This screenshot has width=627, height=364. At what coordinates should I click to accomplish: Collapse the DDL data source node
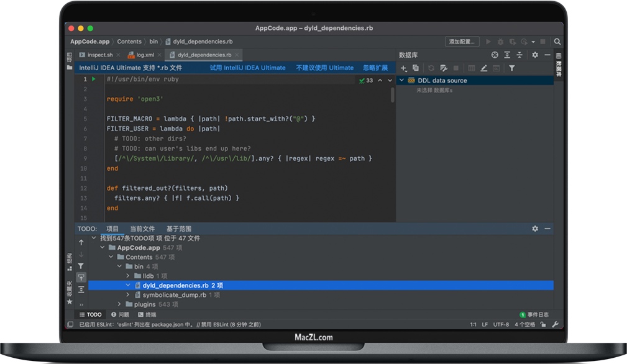(403, 80)
